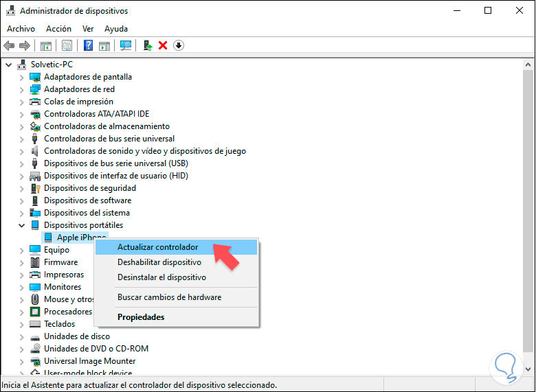Screen dimensions: 536x392
Task: Choose Actualizar controlador in context menu
Action: 176,247
